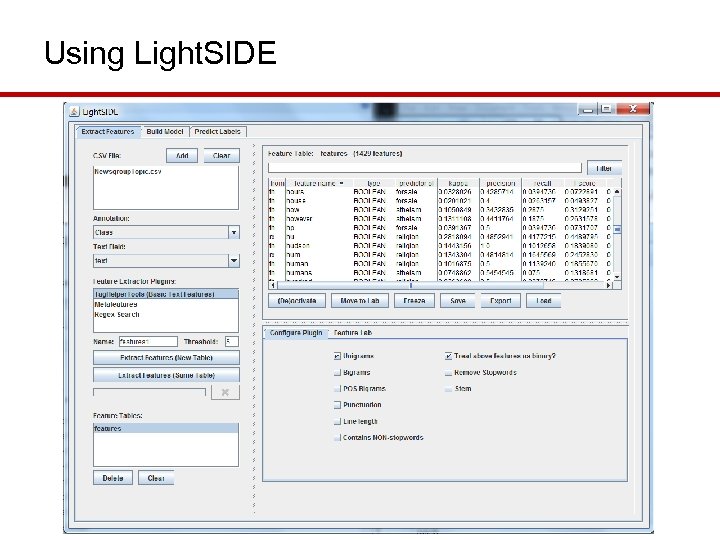
Task: Enable the Bigrams checkbox
Action: click(338, 372)
